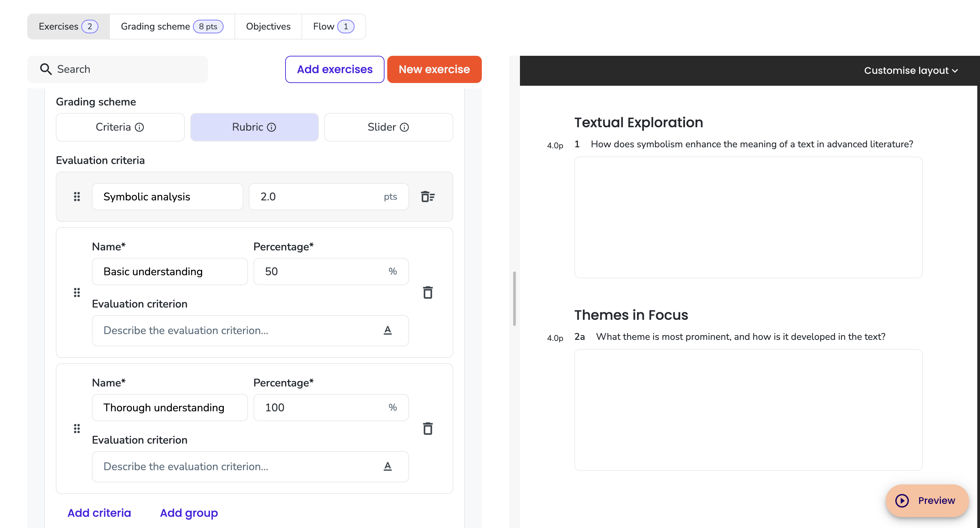The height and width of the screenshot is (528, 980).
Task: Click the Add criteria link
Action: click(99, 513)
